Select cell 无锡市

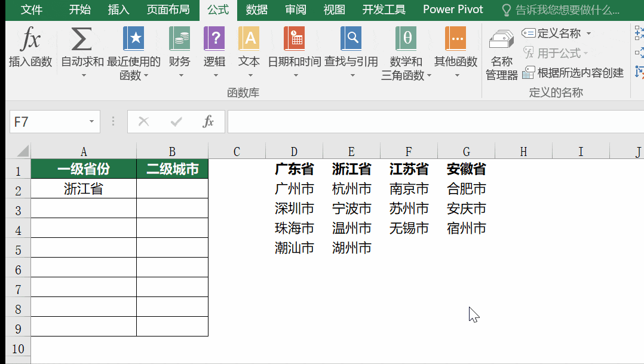409,228
